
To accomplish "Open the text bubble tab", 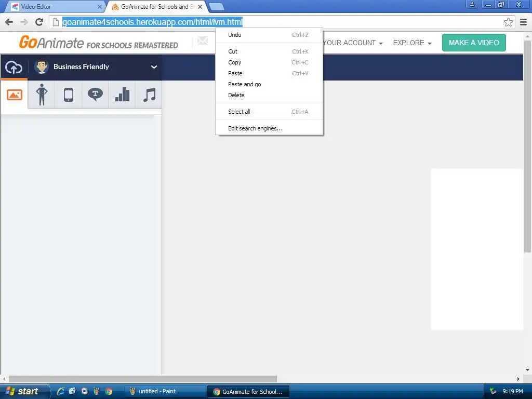I will 96,95.
